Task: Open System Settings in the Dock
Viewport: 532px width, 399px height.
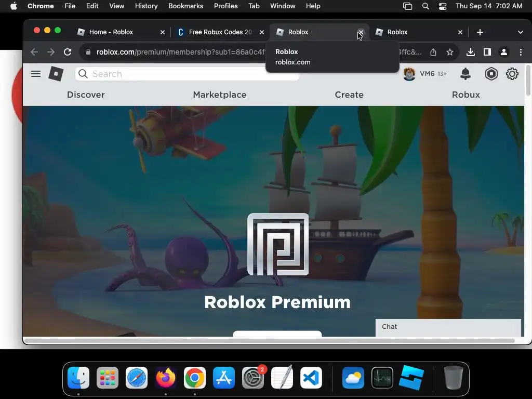Action: pyautogui.click(x=253, y=378)
